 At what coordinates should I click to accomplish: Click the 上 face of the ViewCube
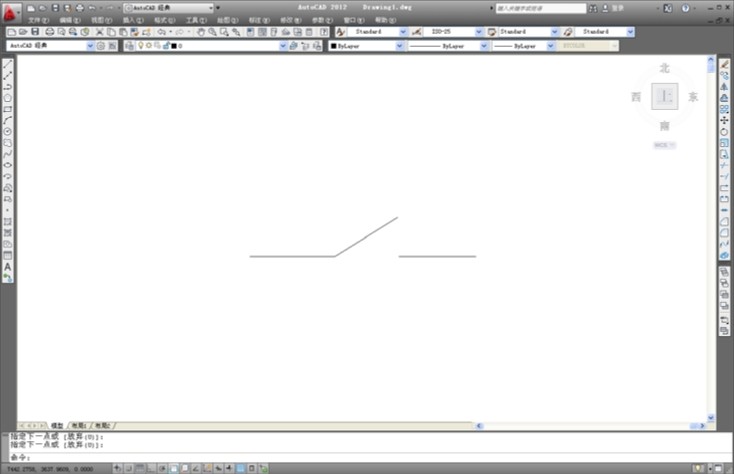click(x=664, y=96)
